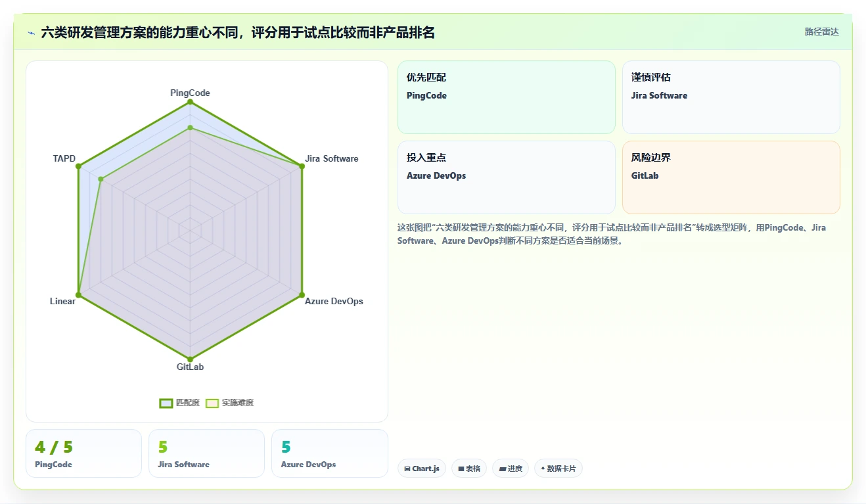The height and width of the screenshot is (504, 866).
Task: Click the Azure DevOps data point on radar
Action: point(302,294)
